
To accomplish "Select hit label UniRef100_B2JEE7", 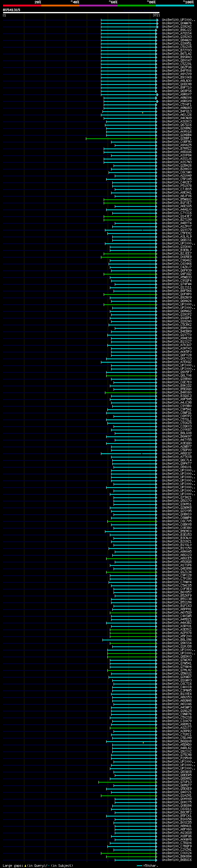I will click(x=177, y=253).
